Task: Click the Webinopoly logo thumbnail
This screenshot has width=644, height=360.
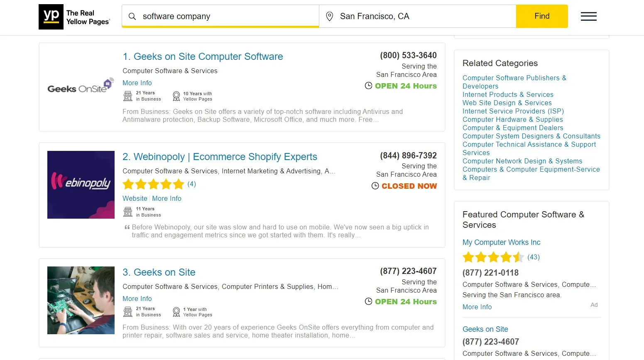Action: pos(81,185)
